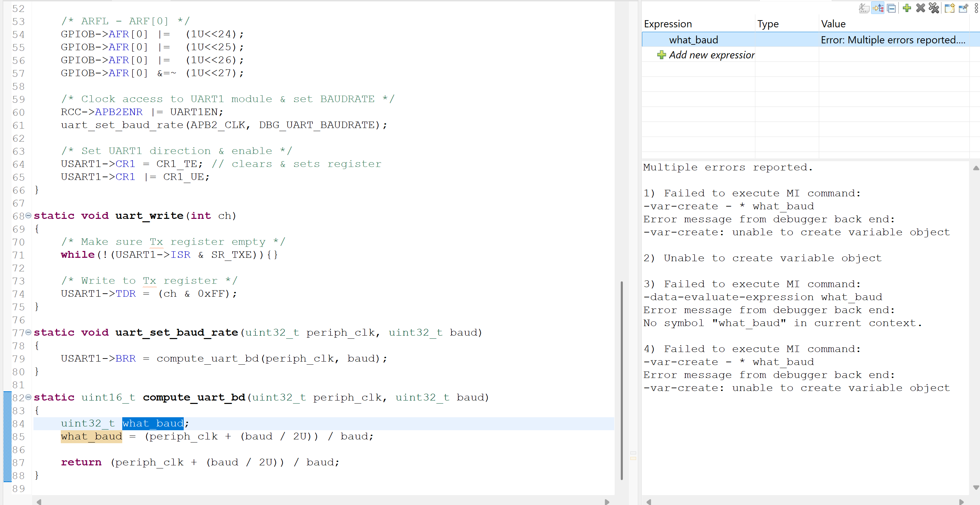Viewport: 980px width, 505px height.
Task: Click the Remove All Expressions double-X icon
Action: [x=934, y=8]
